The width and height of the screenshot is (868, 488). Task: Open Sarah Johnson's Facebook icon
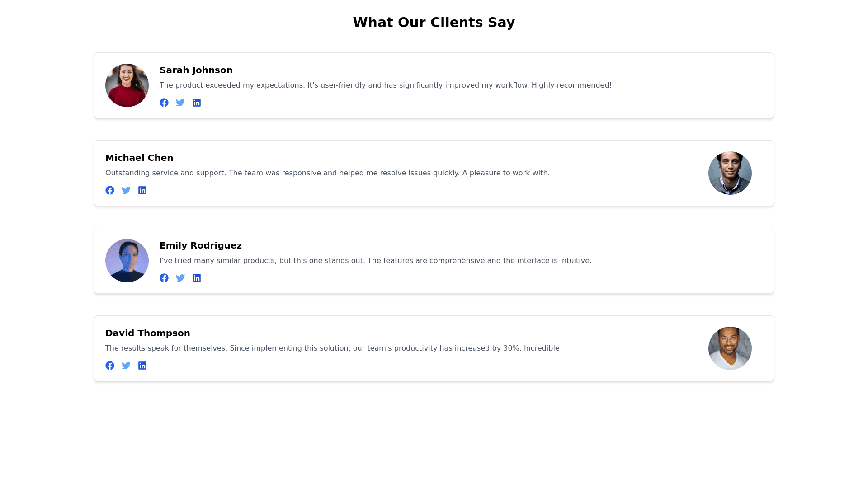coord(164,103)
